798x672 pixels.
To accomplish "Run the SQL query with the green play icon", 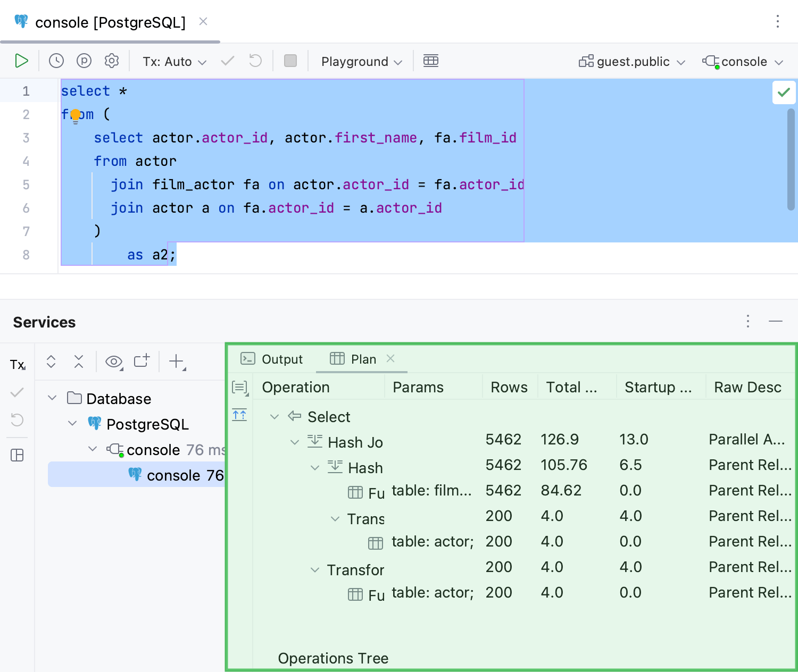I will point(22,61).
